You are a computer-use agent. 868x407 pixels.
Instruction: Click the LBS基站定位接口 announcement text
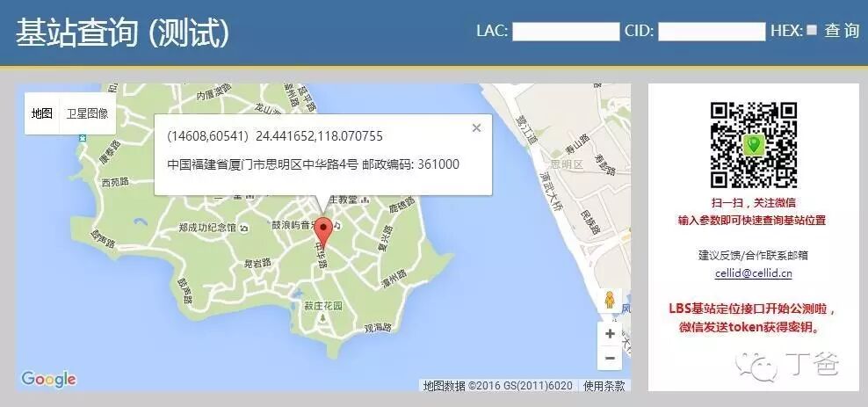pyautogui.click(x=752, y=309)
